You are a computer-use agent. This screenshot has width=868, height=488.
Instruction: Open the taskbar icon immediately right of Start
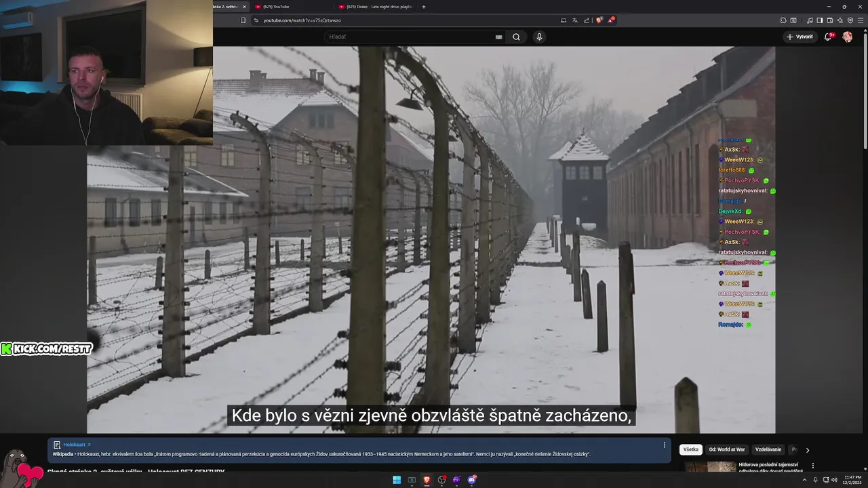click(x=412, y=480)
